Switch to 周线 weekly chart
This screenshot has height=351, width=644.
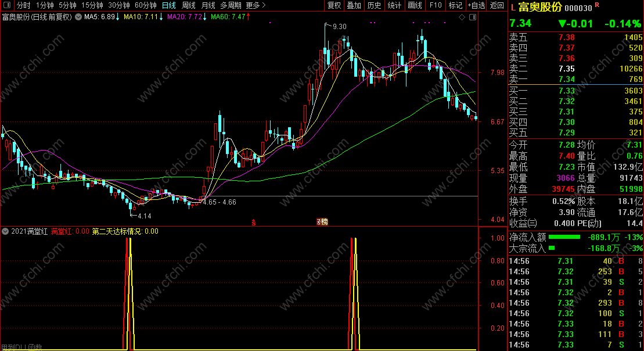point(189,5)
